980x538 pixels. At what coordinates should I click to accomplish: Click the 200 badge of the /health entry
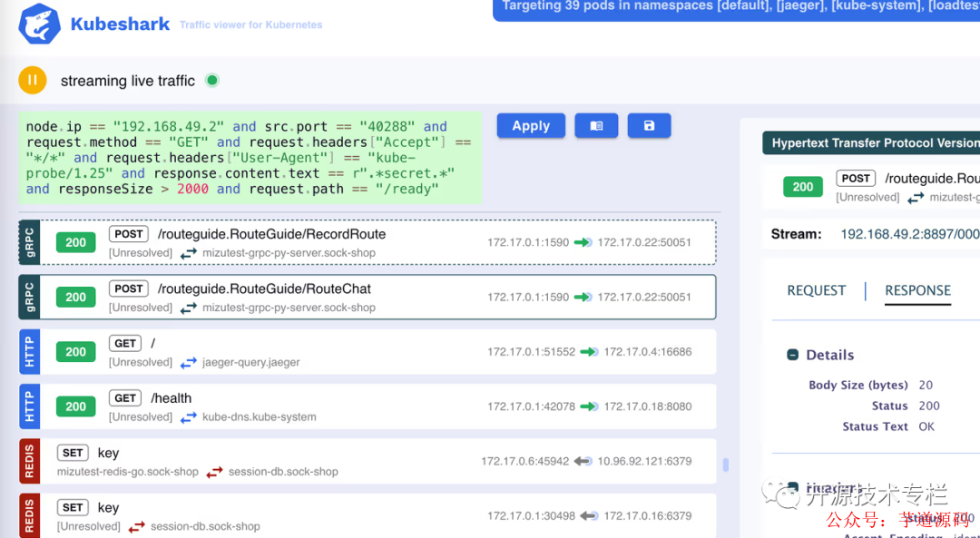click(75, 406)
